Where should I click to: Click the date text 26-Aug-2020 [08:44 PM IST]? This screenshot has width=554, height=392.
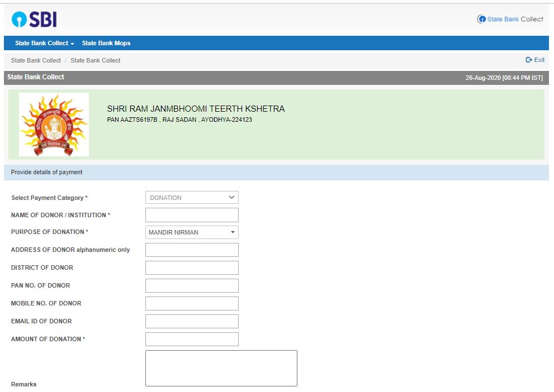(x=504, y=78)
